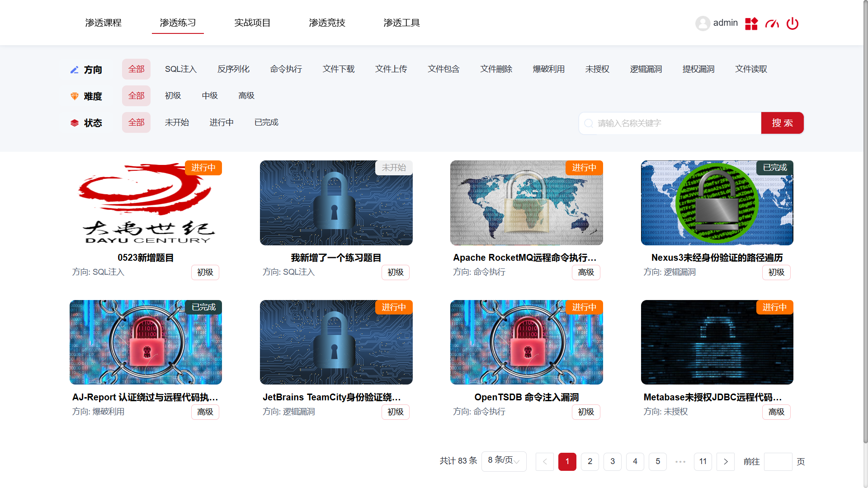Filter direction by 文件读取

coord(751,69)
